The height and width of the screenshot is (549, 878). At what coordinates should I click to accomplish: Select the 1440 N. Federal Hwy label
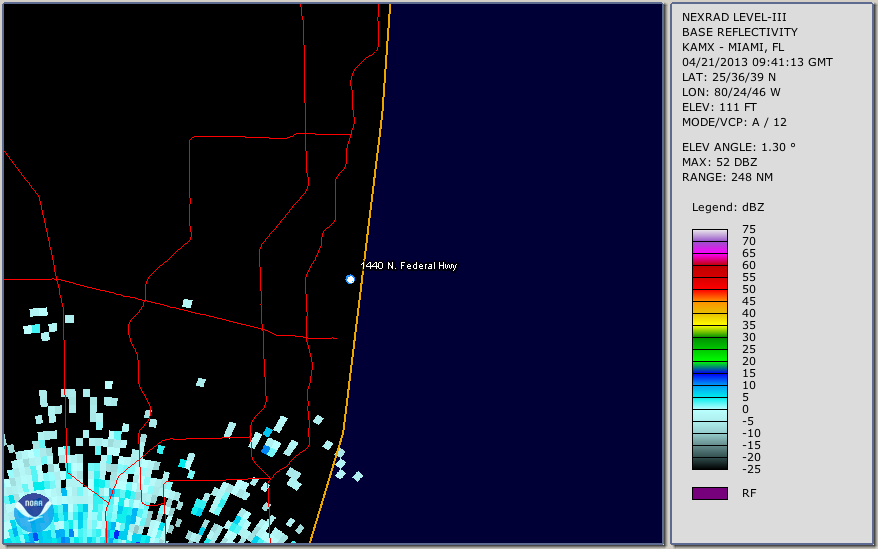point(409,266)
